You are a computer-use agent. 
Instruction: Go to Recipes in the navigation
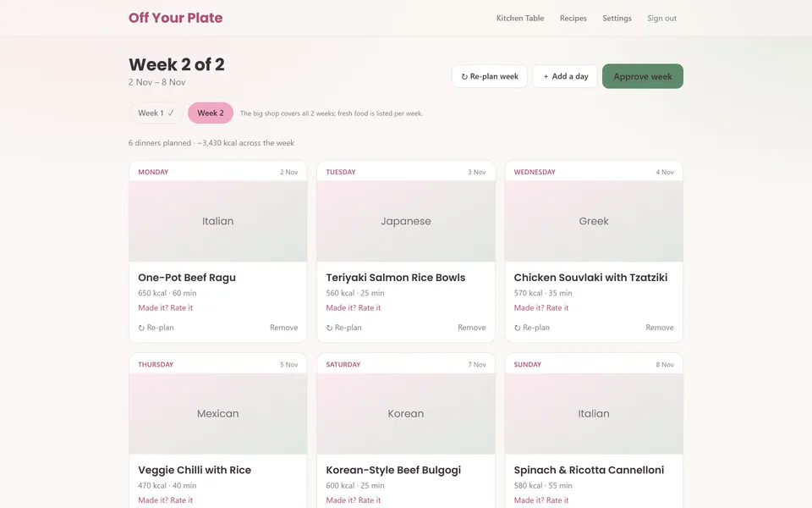(x=573, y=18)
